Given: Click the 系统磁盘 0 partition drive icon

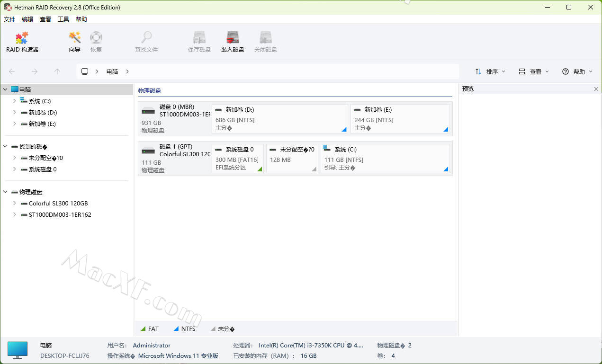Looking at the screenshot, I should coord(219,150).
